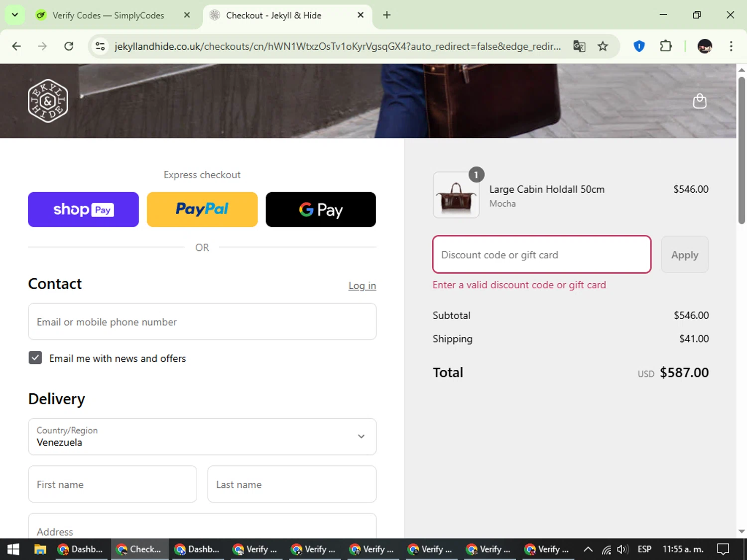Uncheck Email me with news and offers

(x=35, y=358)
